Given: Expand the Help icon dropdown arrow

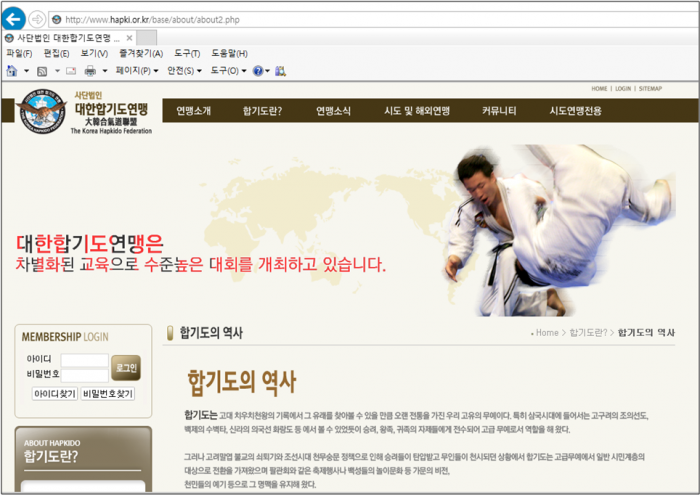Looking at the screenshot, I should pyautogui.click(x=267, y=71).
